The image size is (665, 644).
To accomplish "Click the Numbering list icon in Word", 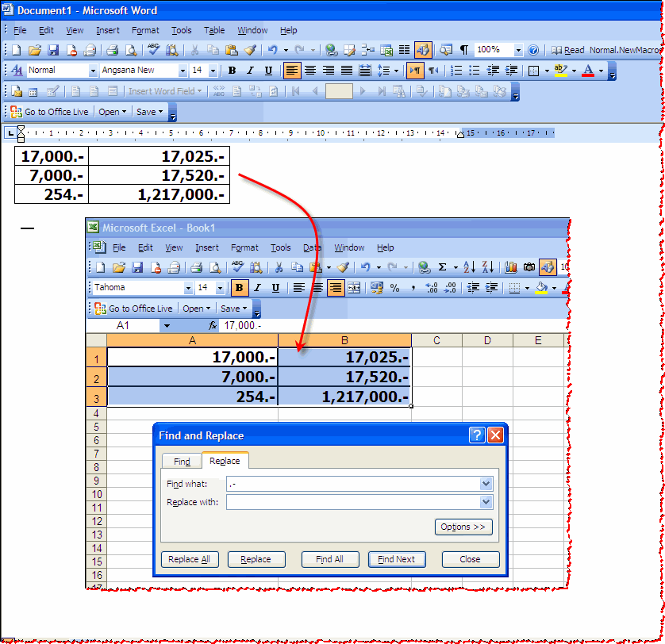I will click(x=456, y=71).
